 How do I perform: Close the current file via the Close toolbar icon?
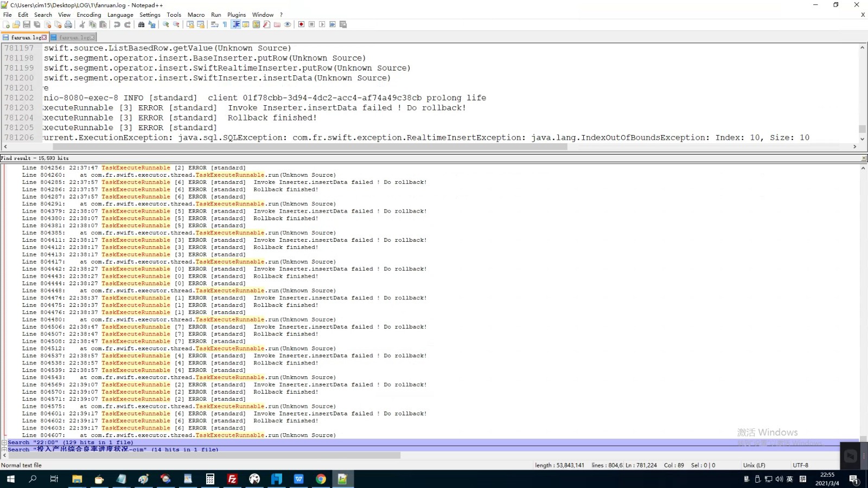(x=48, y=24)
